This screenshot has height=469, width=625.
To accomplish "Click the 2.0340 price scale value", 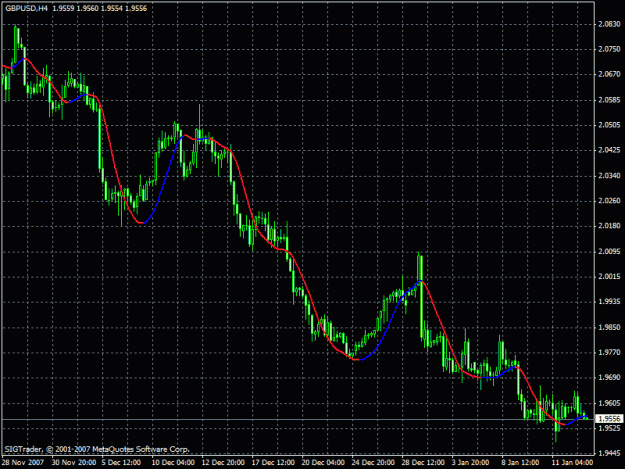I will pos(609,176).
